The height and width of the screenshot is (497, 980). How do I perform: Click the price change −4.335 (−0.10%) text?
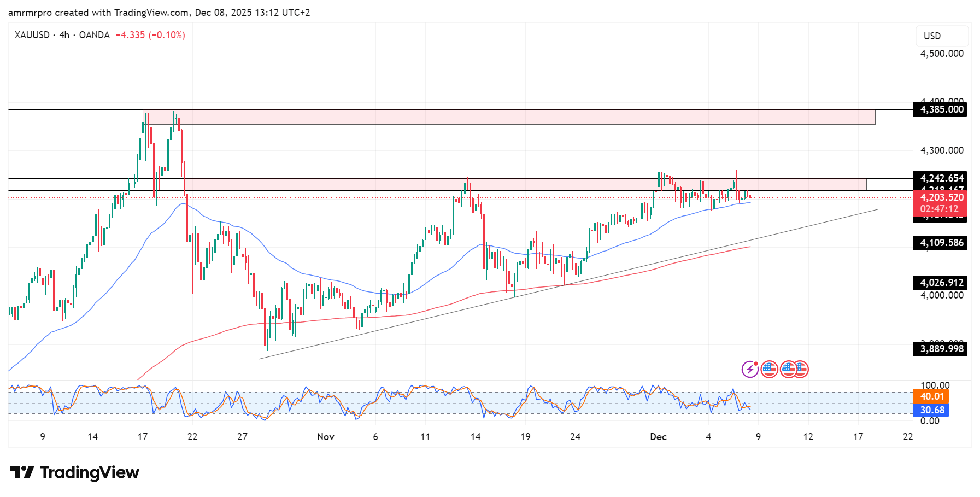point(150,35)
